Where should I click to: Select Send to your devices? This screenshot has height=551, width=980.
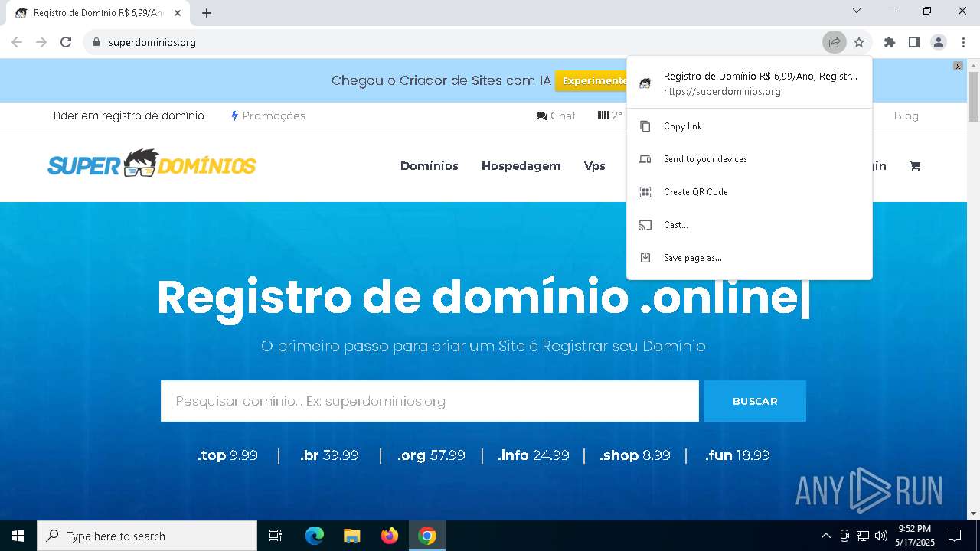(x=750, y=159)
